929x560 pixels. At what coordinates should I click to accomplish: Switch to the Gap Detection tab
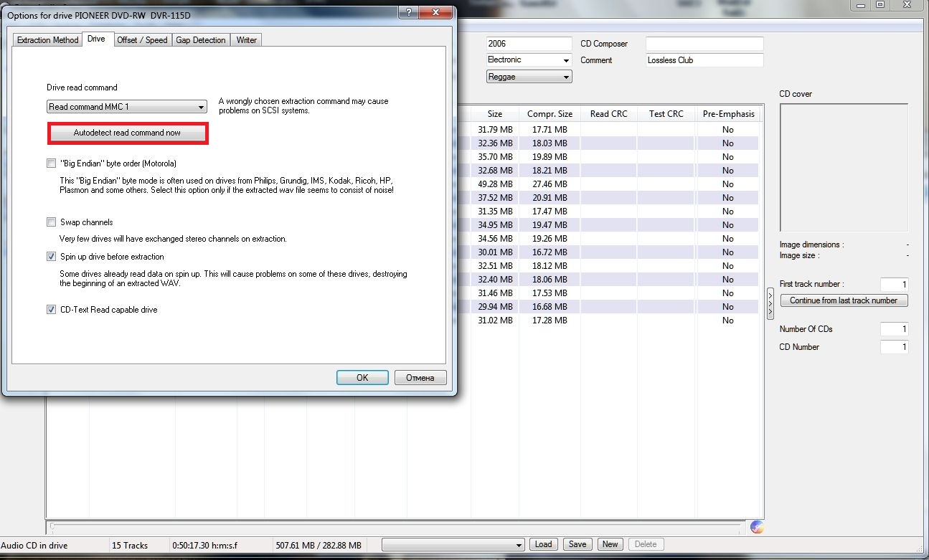pos(201,40)
